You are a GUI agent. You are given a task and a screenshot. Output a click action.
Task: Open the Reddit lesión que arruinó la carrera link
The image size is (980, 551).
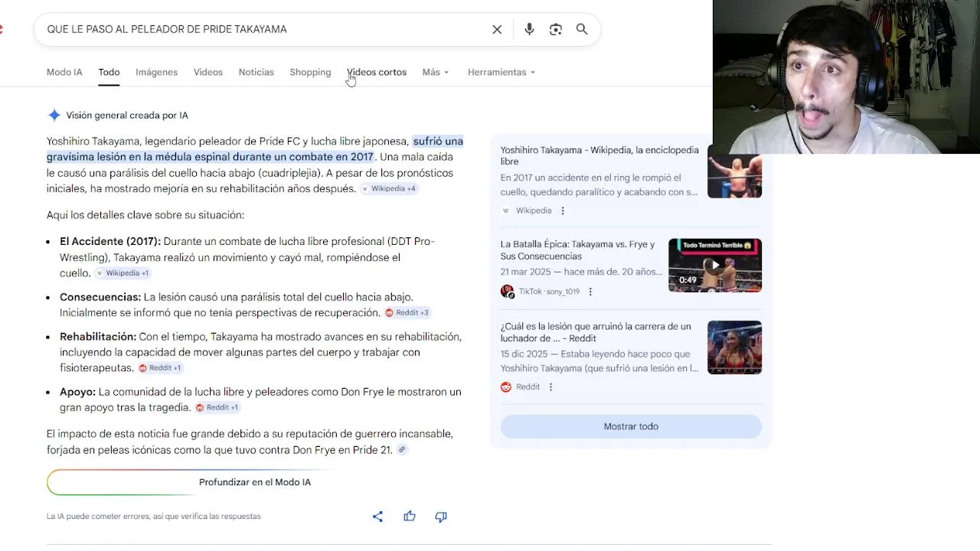pos(596,332)
